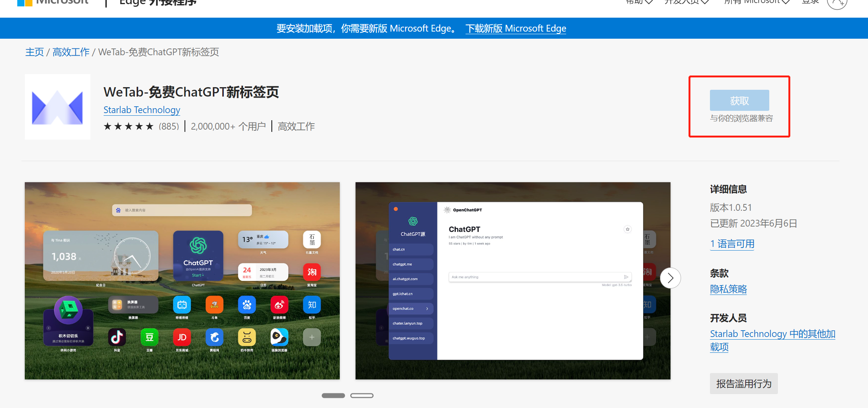Click the red JD 京东商城 icon
This screenshot has height=408, width=868.
pos(182,337)
